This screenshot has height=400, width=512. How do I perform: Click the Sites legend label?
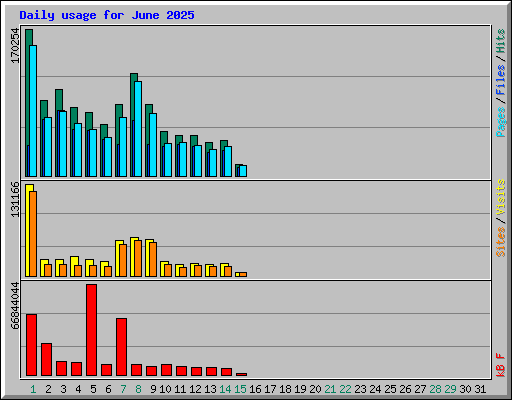pos(501,242)
